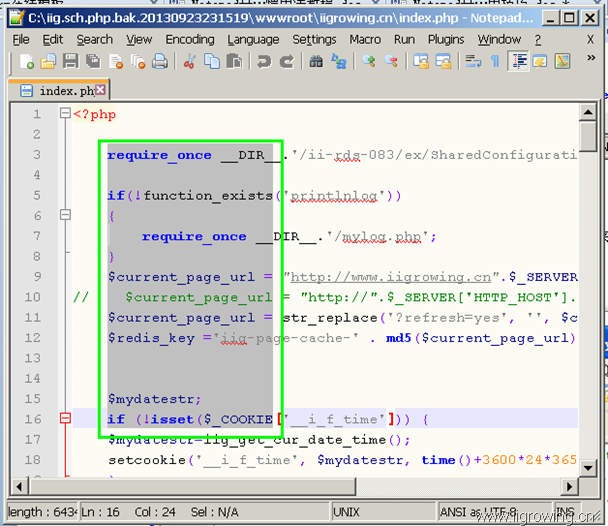
Task: Open the Search menu
Action: coord(94,40)
